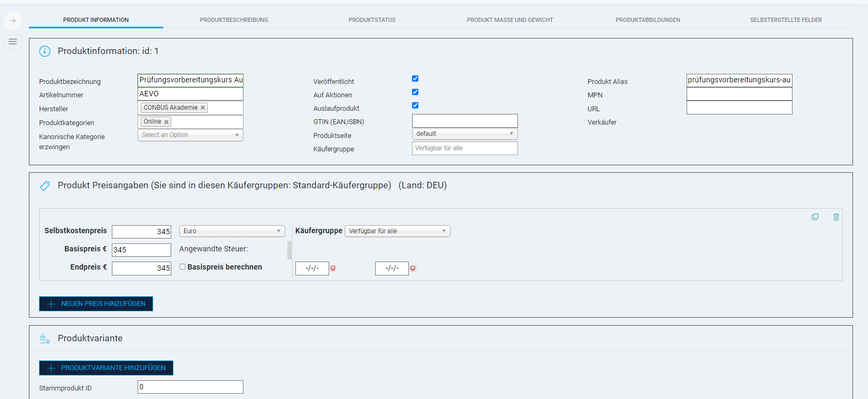Remove CONBUS Akademie manufacturer tag
This screenshot has width=868, height=399.
point(203,108)
